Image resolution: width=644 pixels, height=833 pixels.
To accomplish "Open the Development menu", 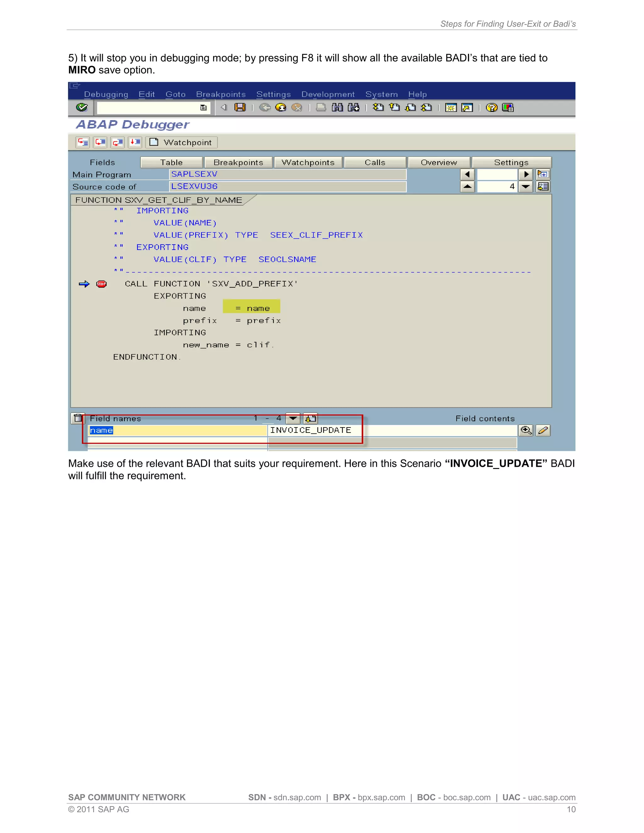I will click(328, 94).
